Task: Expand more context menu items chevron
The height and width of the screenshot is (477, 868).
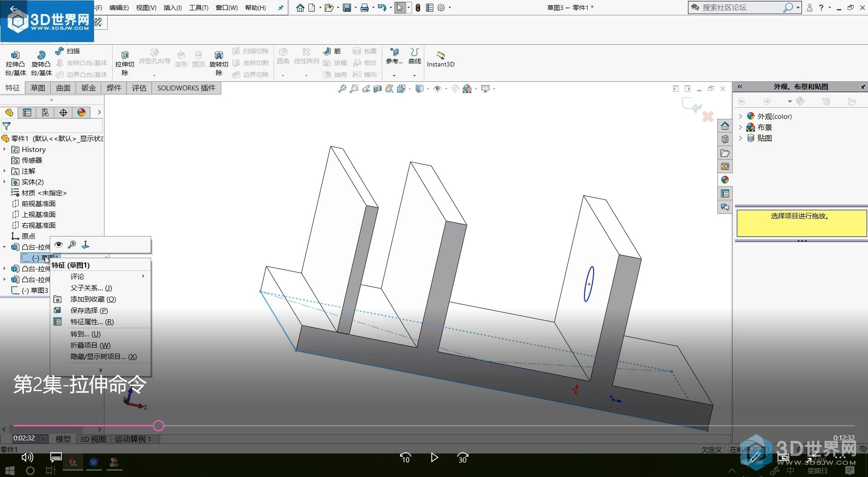Action: tap(100, 370)
